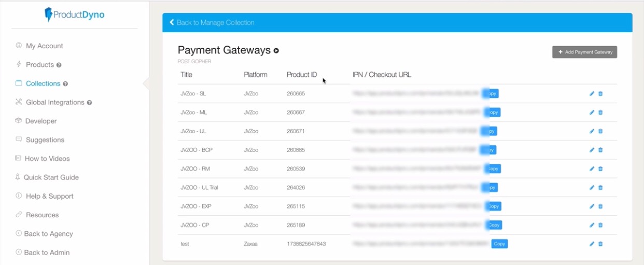The image size is (644, 265).
Task: Copy the IPN URL for JVZOO - RM
Action: point(493,169)
